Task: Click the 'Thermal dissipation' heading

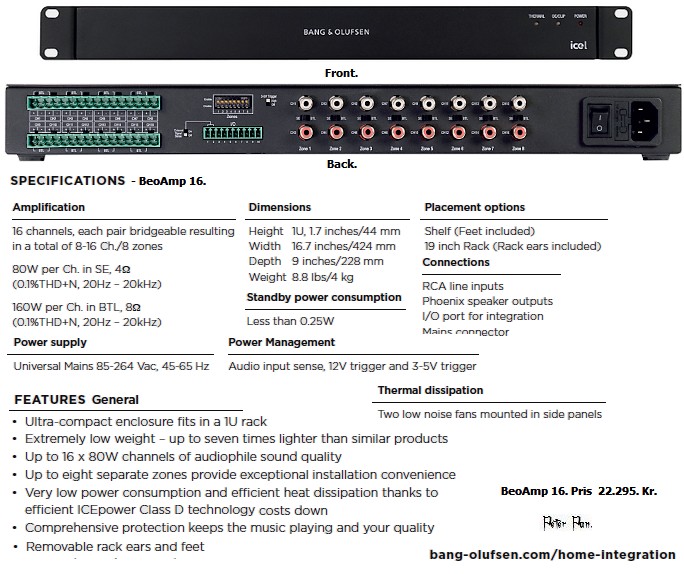Action: (x=431, y=390)
